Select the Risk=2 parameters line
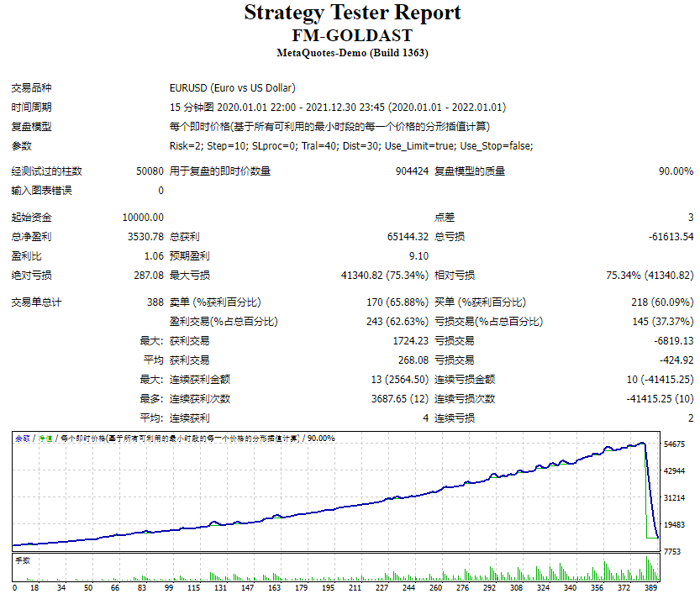This screenshot has height=599, width=700. pyautogui.click(x=351, y=146)
